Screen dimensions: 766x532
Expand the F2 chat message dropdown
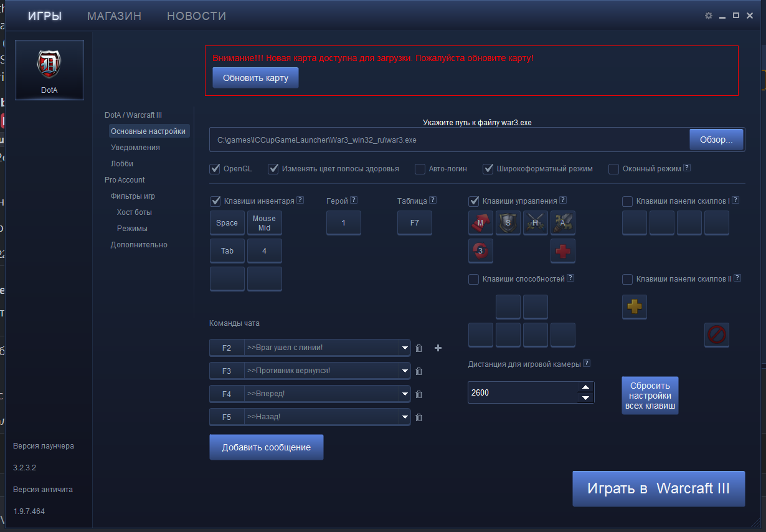coord(405,348)
